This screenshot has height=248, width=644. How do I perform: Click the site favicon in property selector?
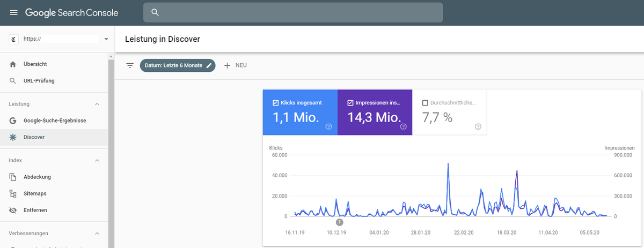pos(14,39)
